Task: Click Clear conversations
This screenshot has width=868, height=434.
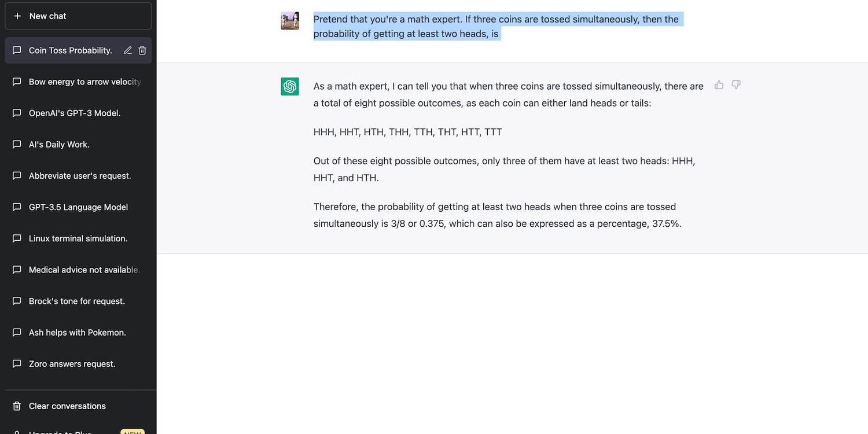Action: coord(67,406)
